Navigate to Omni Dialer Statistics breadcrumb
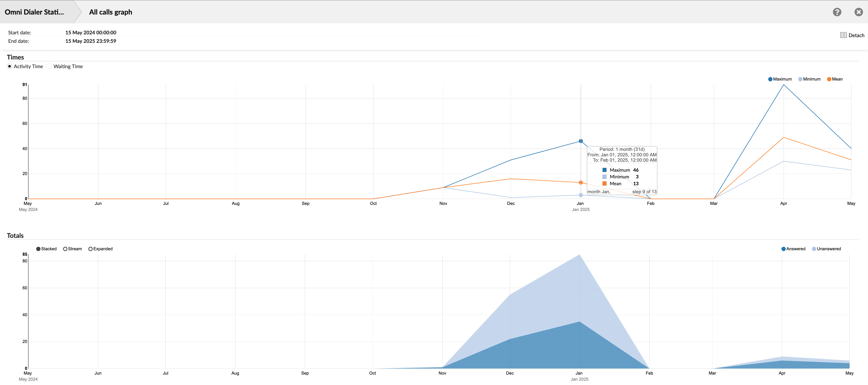Screen dimensions: 868x385 pos(34,12)
